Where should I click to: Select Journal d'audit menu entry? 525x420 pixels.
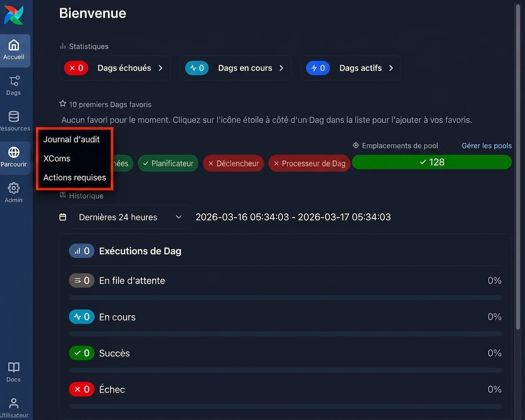[x=72, y=139]
